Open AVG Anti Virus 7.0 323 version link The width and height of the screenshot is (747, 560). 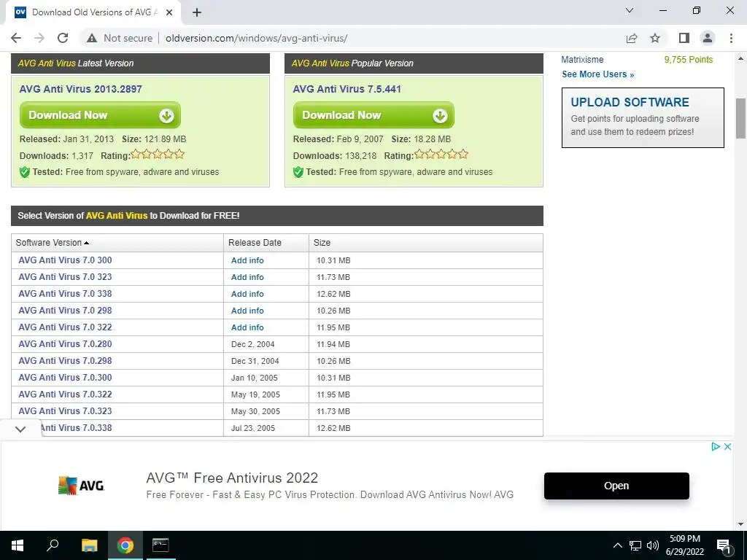(x=65, y=277)
